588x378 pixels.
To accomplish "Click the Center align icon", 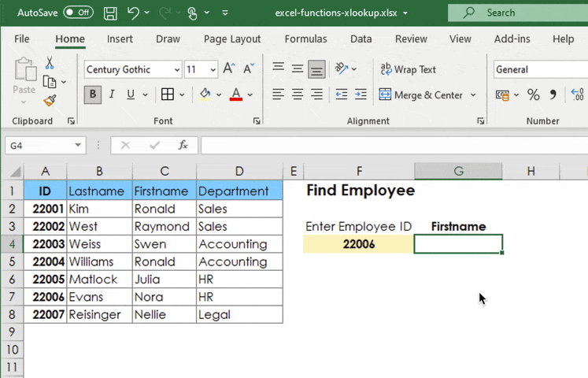I will point(298,94).
